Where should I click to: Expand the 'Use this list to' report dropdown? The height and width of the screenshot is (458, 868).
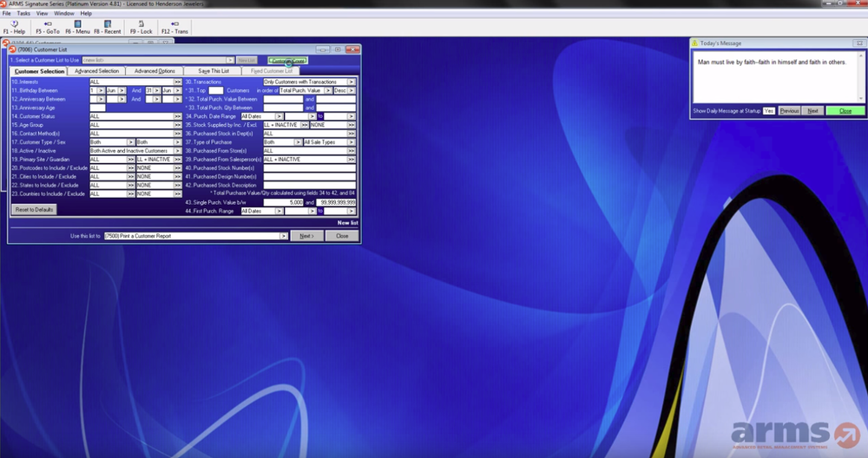[284, 236]
